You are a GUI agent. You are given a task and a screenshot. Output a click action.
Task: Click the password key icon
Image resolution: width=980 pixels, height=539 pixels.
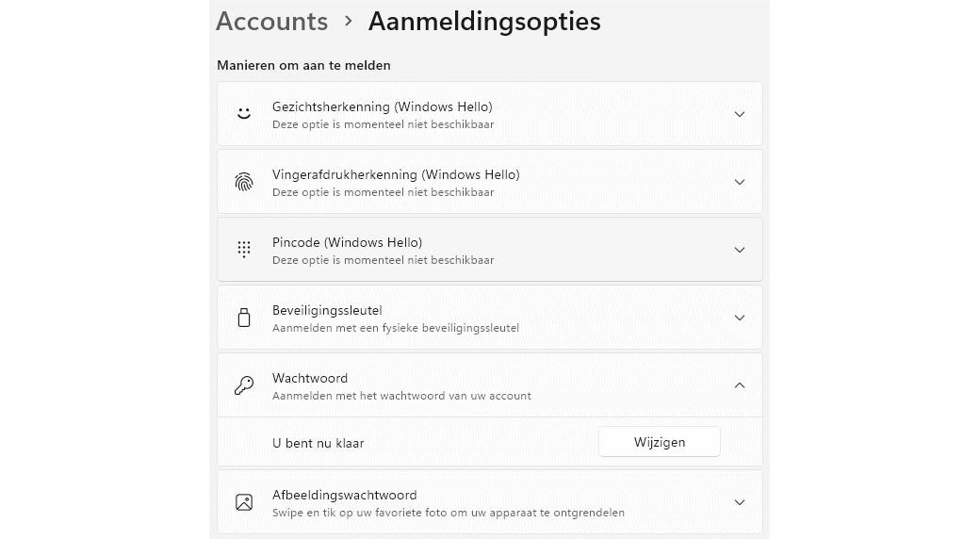point(244,385)
